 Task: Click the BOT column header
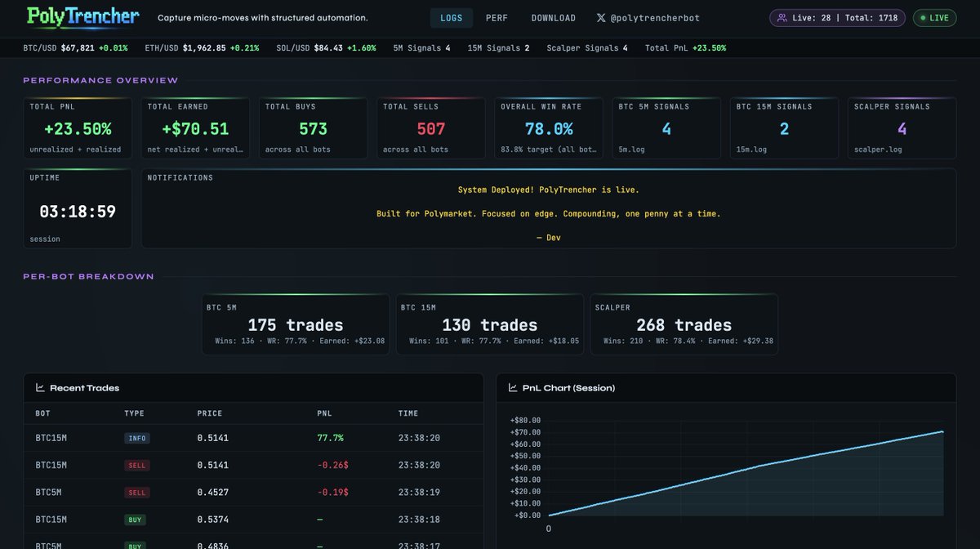(x=42, y=413)
